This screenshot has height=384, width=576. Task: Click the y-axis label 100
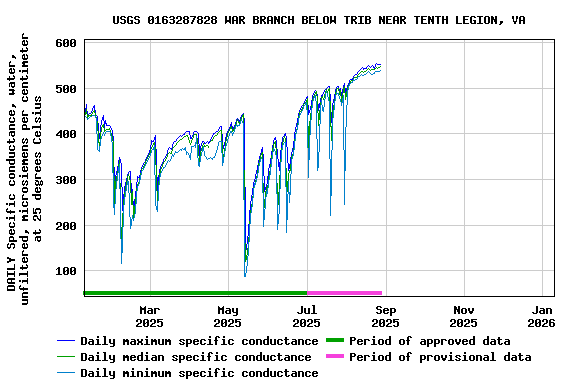click(x=66, y=271)
